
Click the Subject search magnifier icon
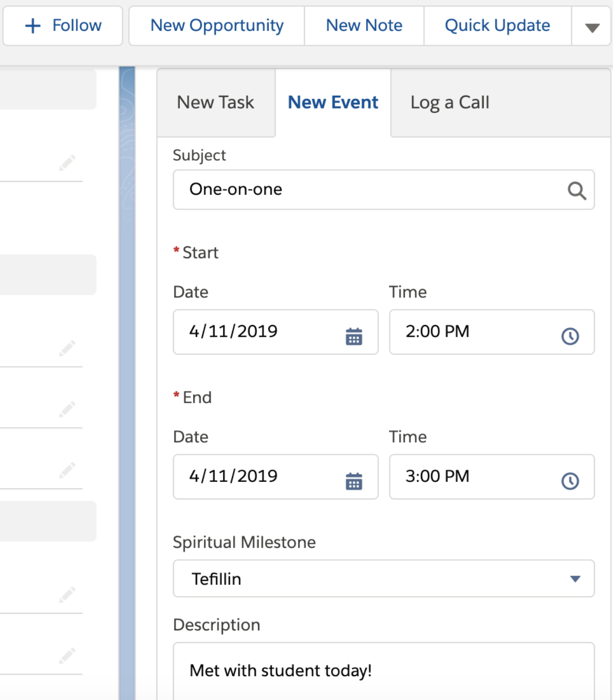coord(576,190)
